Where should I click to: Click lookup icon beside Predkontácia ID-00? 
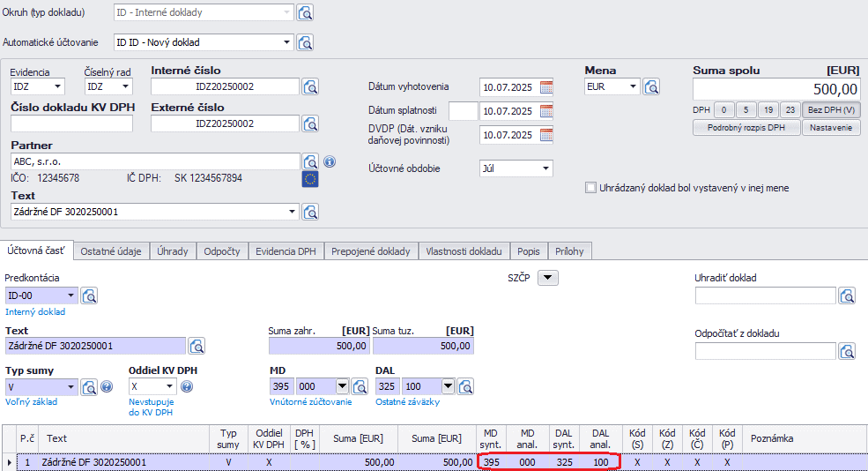pos(89,295)
